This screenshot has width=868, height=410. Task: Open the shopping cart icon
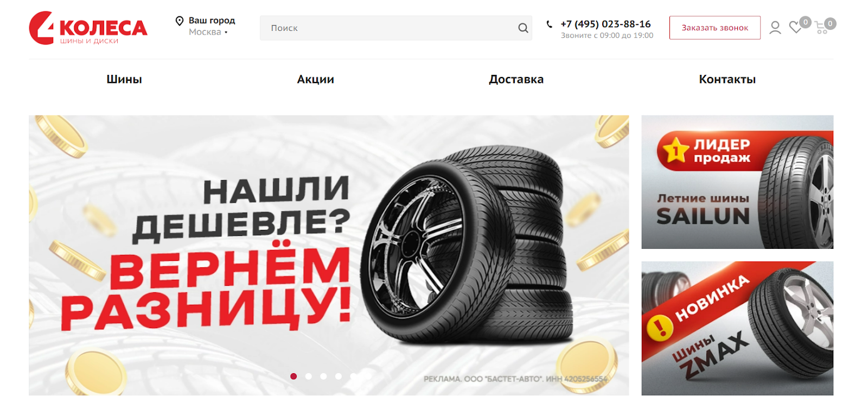(821, 28)
